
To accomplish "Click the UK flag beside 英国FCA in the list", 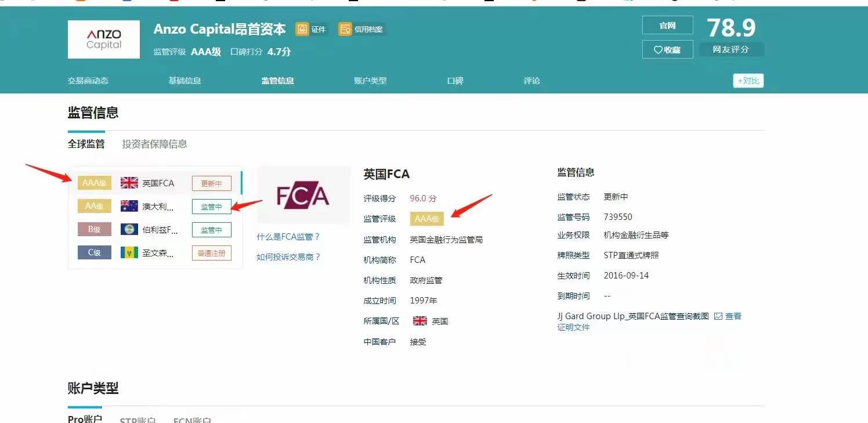I will tap(129, 183).
